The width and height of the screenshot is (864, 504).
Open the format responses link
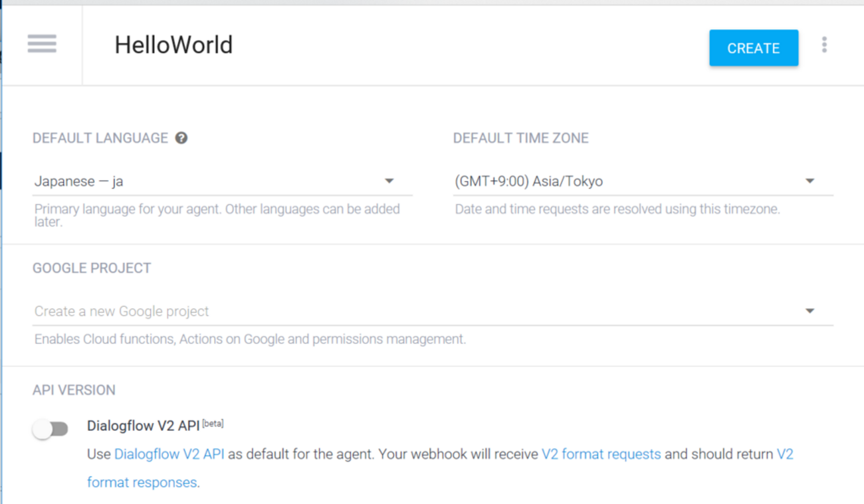[x=142, y=482]
